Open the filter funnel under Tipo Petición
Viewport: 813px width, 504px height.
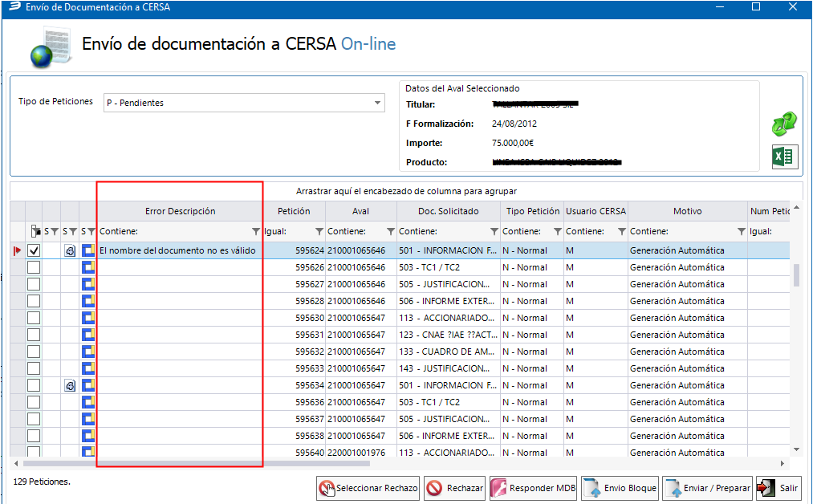point(557,231)
